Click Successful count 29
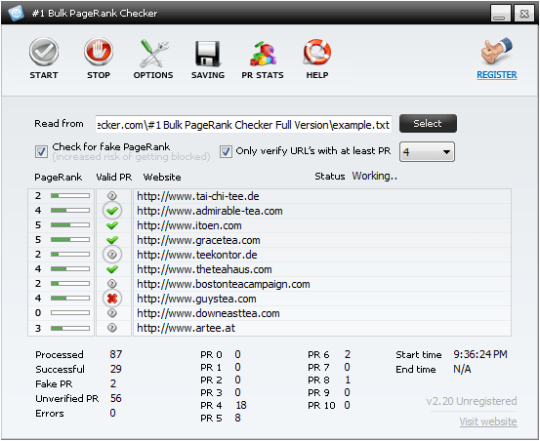 point(116,369)
